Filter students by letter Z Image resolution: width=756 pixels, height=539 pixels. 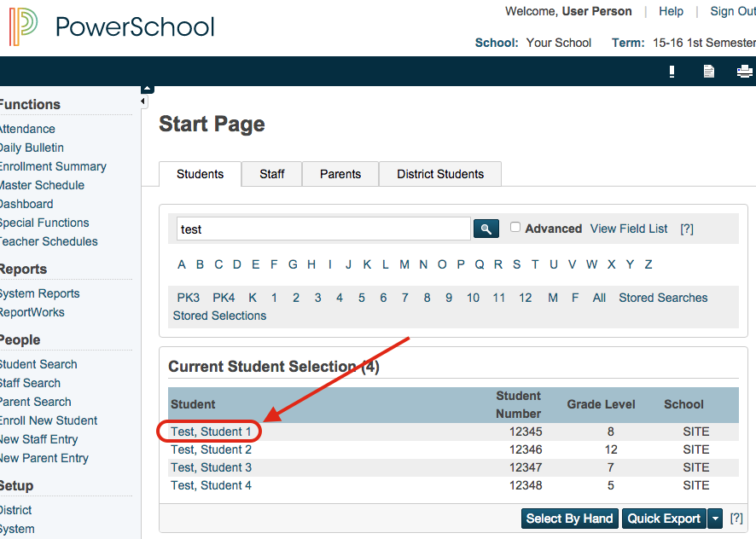(x=648, y=264)
